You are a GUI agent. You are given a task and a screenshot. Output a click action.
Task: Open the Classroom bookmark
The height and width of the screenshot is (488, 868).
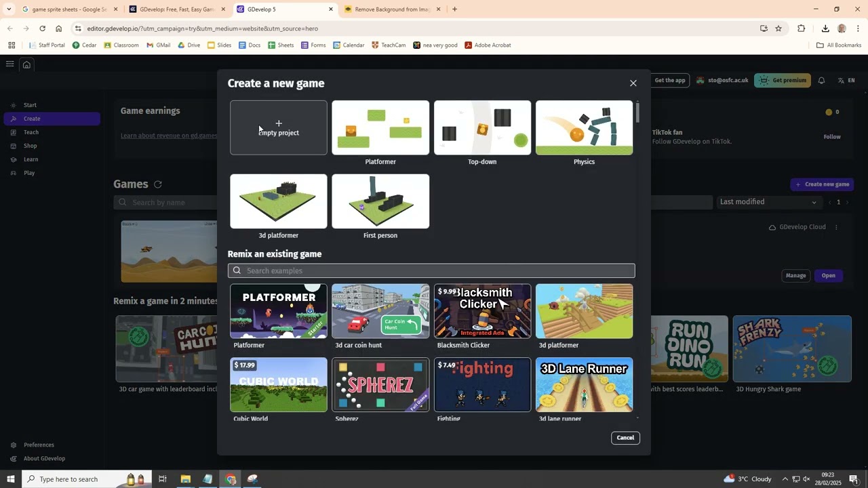121,45
